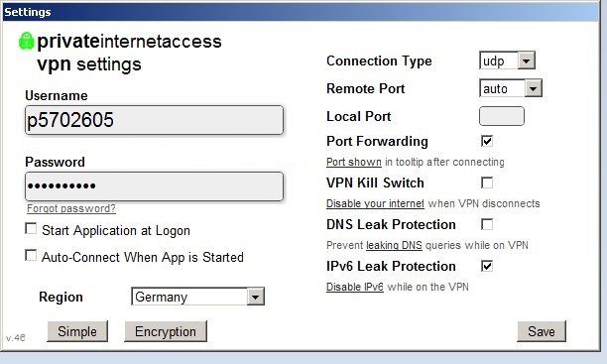Open the leaking DNS link

(394, 245)
